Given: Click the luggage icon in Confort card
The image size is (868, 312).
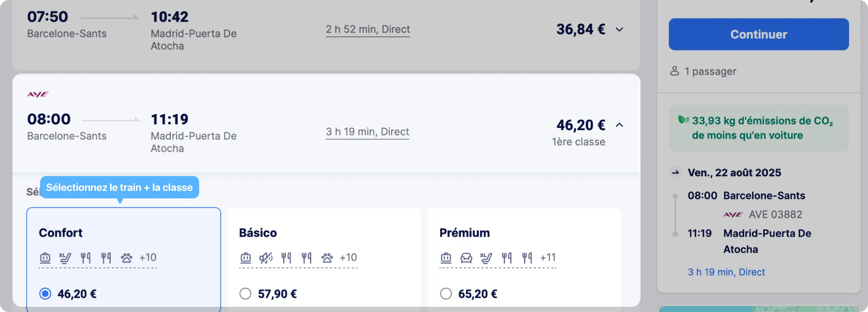Looking at the screenshot, I should point(45,257).
